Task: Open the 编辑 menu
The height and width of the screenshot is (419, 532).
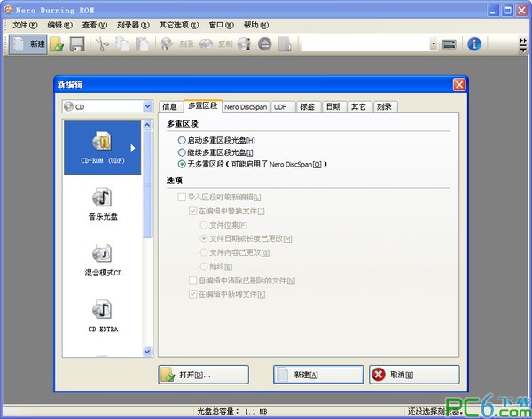Action: click(x=60, y=25)
